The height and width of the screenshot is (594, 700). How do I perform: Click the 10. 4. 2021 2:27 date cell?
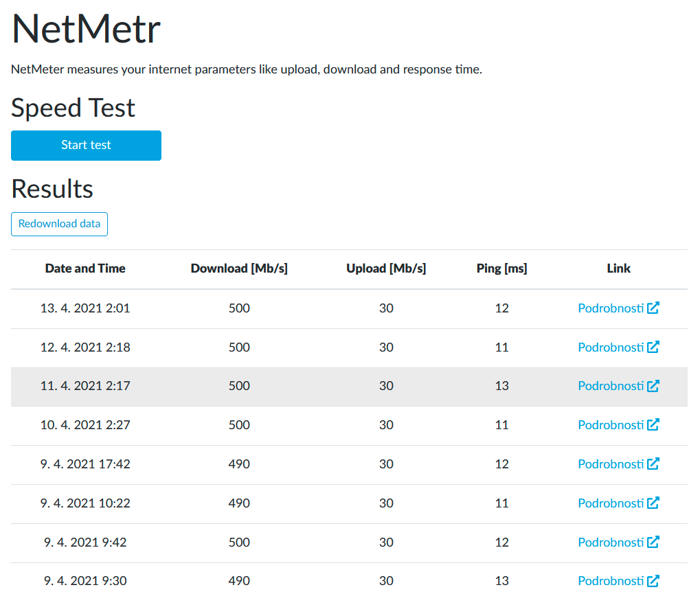85,425
